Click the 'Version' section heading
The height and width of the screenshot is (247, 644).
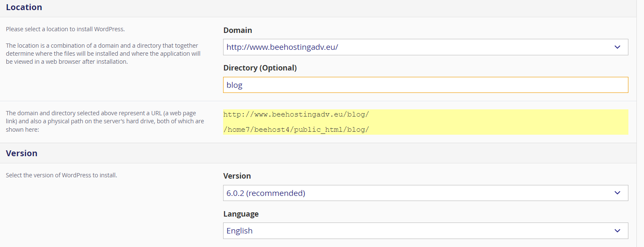[22, 153]
